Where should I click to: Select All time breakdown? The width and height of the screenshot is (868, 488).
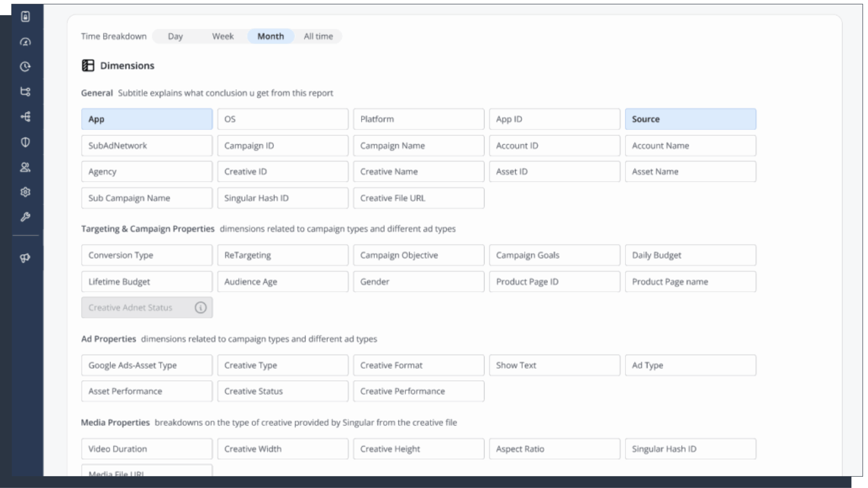[x=318, y=36]
